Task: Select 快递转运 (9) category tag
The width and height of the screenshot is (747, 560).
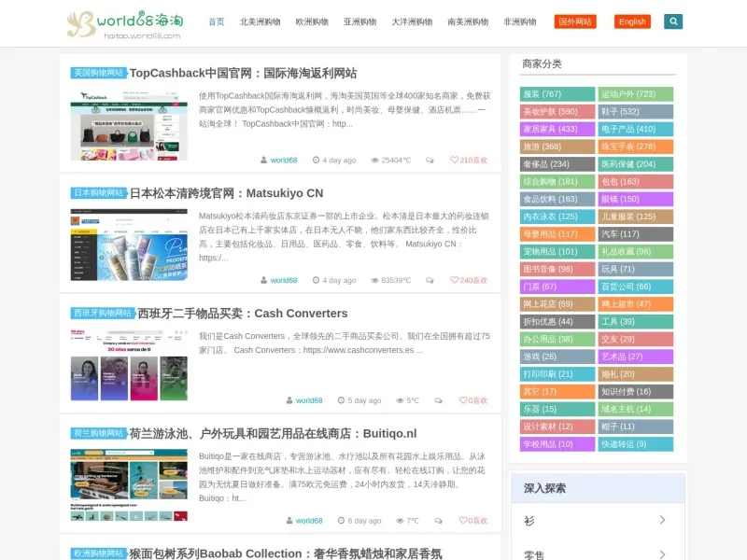Action: pyautogui.click(x=636, y=444)
